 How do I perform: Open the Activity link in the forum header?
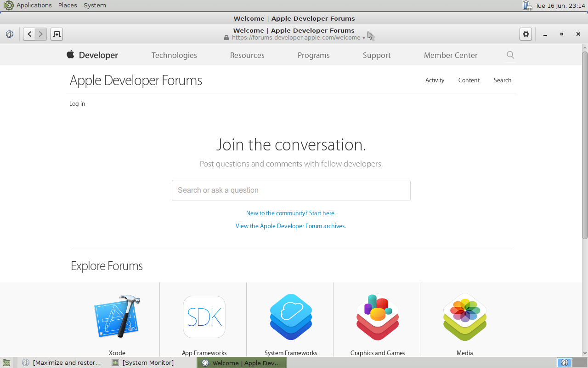(x=435, y=80)
